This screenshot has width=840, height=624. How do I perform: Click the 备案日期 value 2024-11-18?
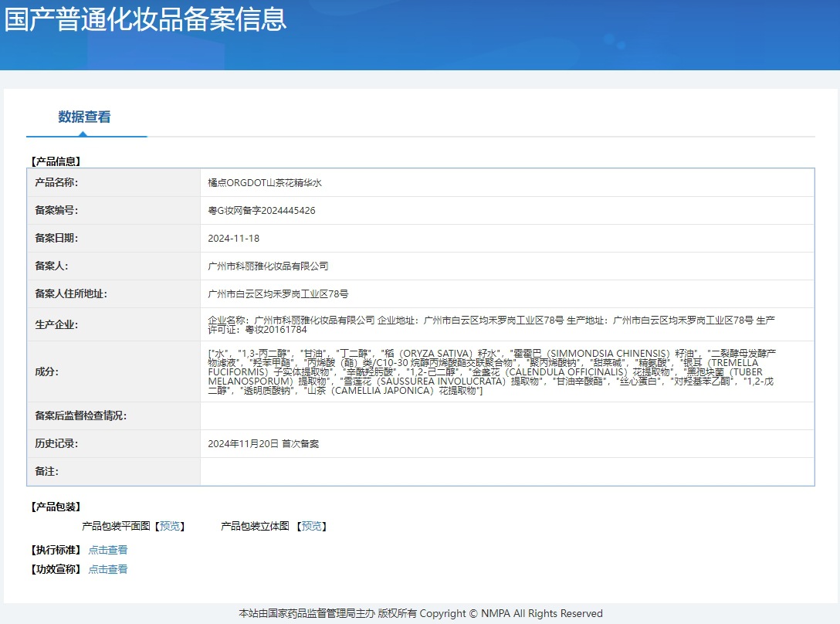(234, 239)
